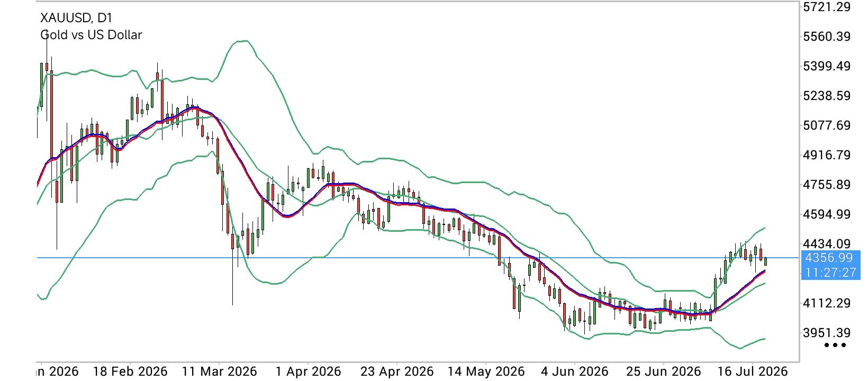Click the 5077.69 price axis label
The width and height of the screenshot is (868, 381).
(827, 125)
